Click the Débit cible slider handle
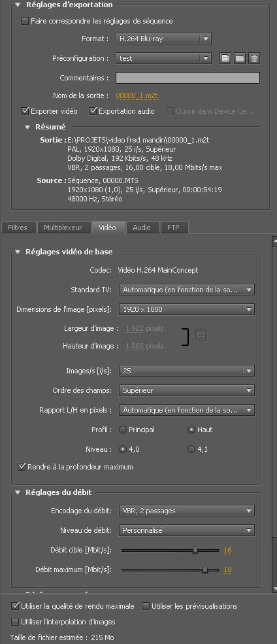 point(195,550)
